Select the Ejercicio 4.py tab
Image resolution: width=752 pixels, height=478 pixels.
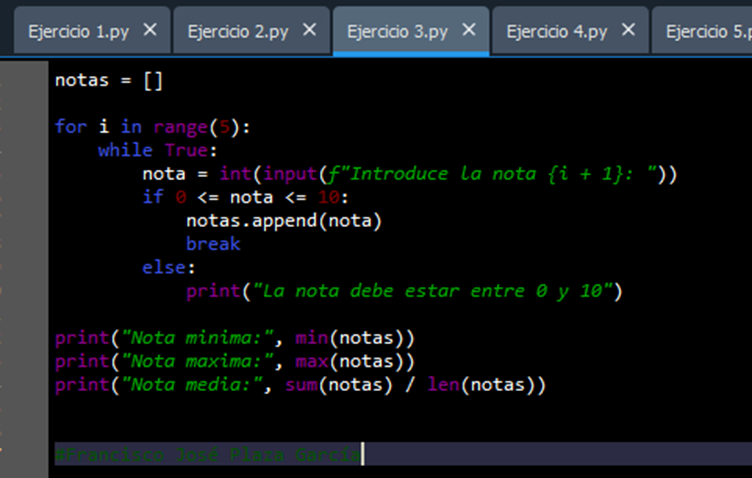(x=556, y=31)
